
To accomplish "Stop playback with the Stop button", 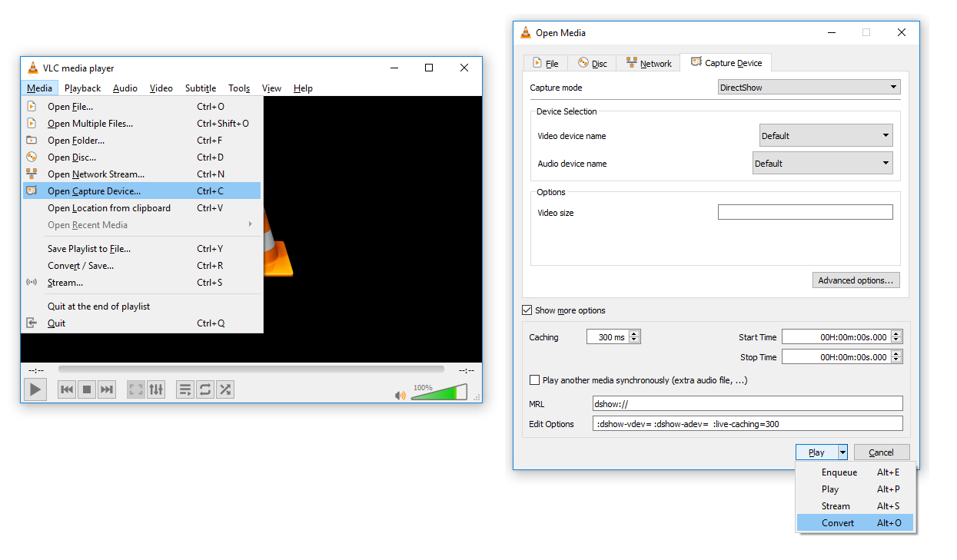I will [x=87, y=389].
